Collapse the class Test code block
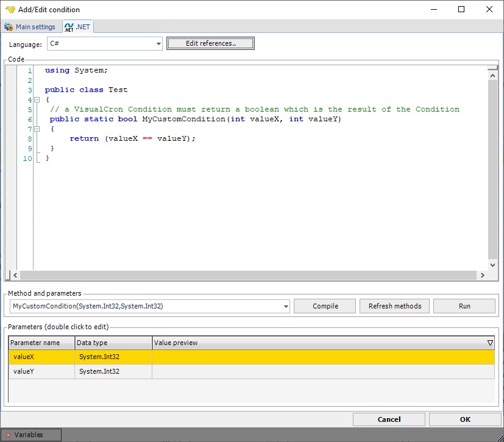504x442 pixels. (x=37, y=99)
